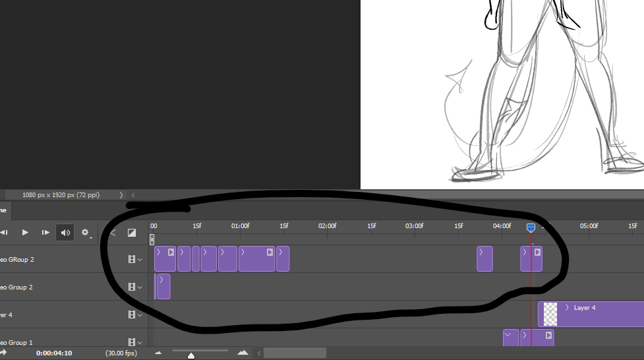Click the horizontal timeline scrollbar thumb
The width and height of the screenshot is (644, 360).
point(295,353)
